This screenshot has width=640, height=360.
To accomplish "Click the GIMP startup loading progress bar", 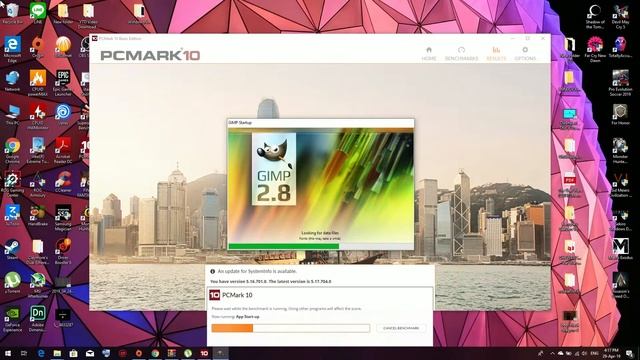I will (321, 246).
